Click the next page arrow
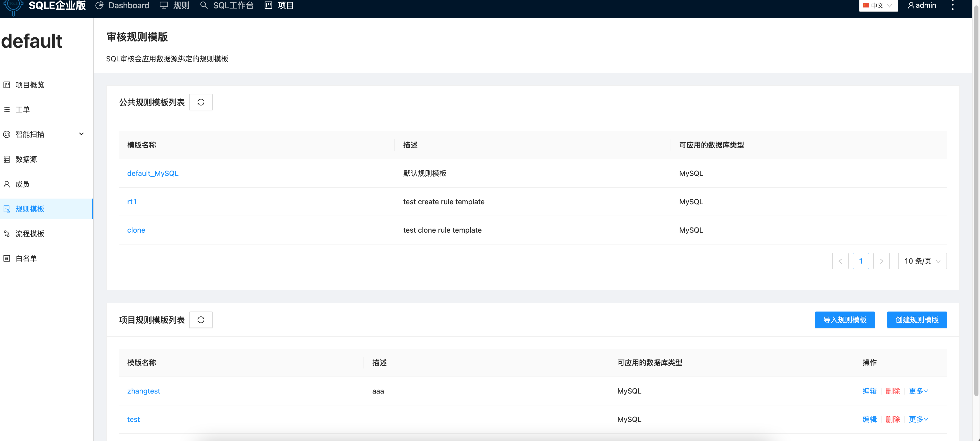Image resolution: width=980 pixels, height=441 pixels. tap(882, 261)
